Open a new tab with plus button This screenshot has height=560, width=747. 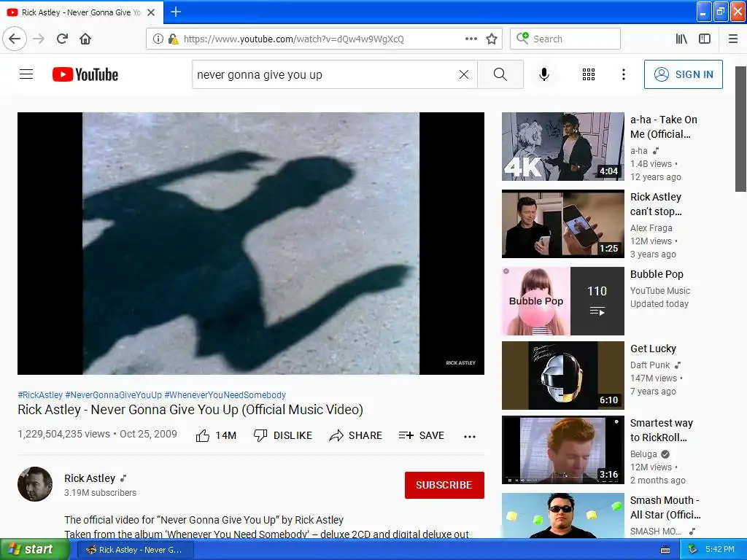tap(176, 12)
